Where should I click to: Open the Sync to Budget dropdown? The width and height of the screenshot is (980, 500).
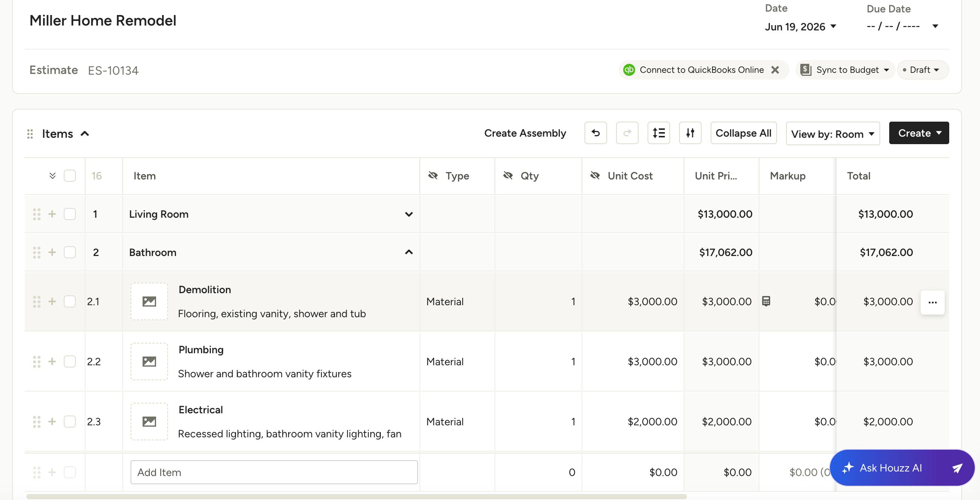click(845, 70)
